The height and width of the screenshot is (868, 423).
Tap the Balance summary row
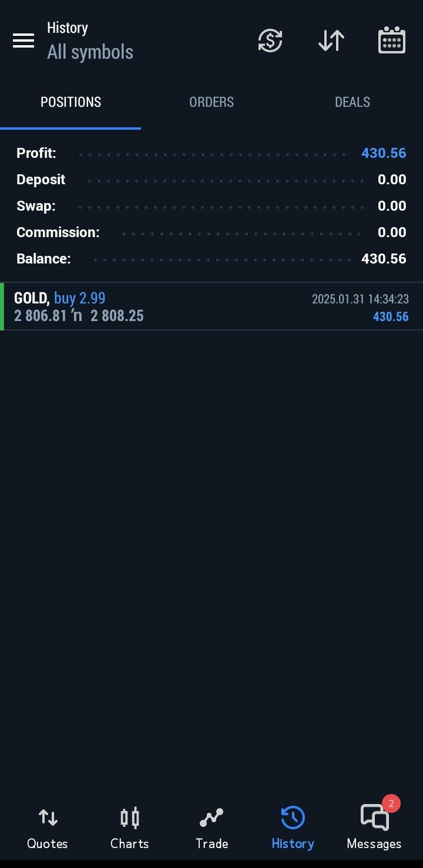pyautogui.click(x=211, y=259)
